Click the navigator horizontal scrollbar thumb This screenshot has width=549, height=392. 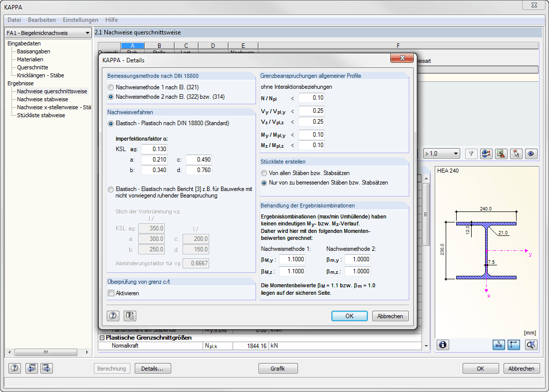(x=45, y=352)
